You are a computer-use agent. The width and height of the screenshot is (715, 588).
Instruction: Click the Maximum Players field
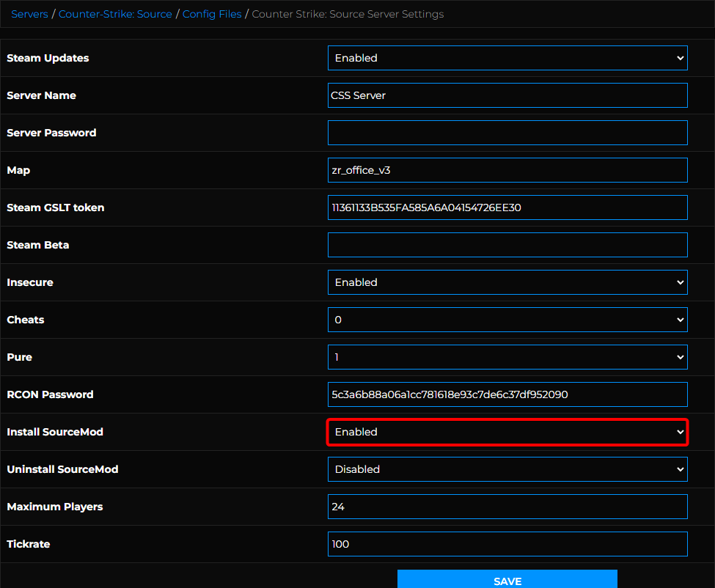[507, 507]
